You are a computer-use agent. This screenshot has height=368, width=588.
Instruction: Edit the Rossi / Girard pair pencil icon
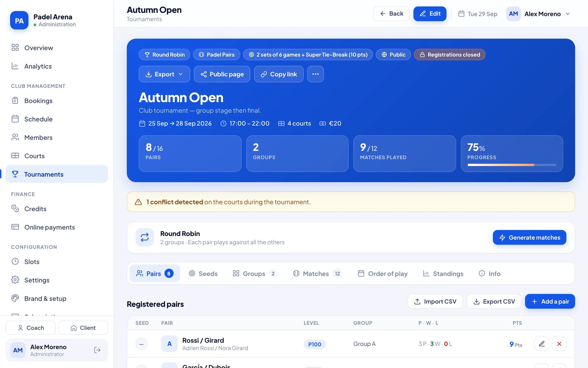(x=542, y=344)
